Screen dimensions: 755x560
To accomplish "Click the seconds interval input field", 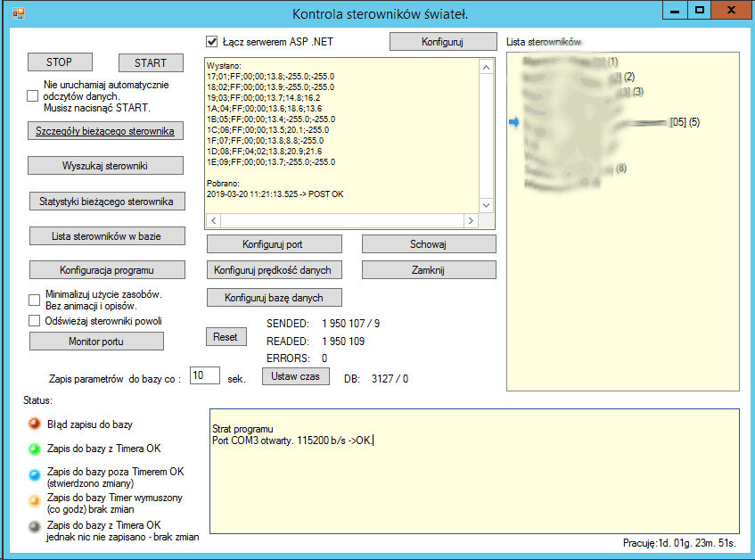I will pos(205,376).
